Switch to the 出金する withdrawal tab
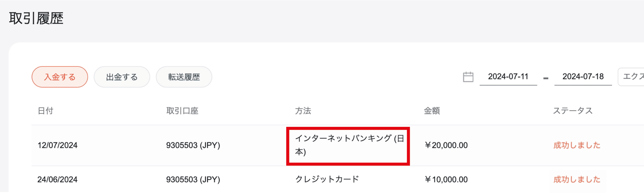 [x=122, y=77]
